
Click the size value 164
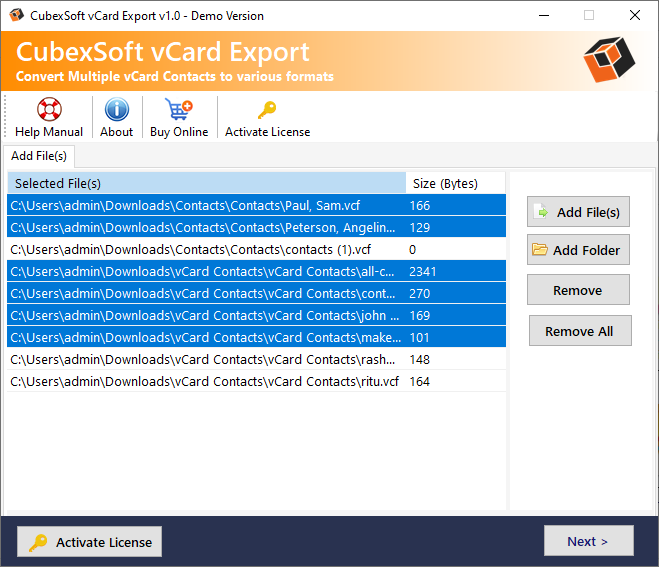click(420, 382)
